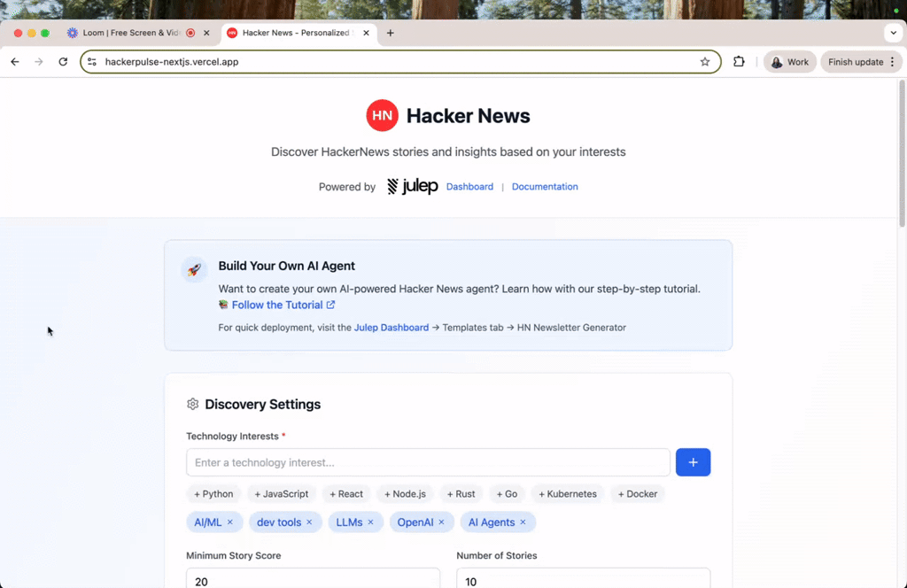This screenshot has width=907, height=588.
Task: Click the Julep logo
Action: click(413, 186)
